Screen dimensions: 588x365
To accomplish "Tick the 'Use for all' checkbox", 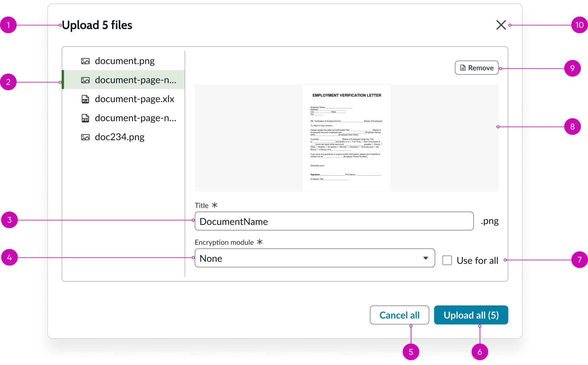I will point(447,260).
